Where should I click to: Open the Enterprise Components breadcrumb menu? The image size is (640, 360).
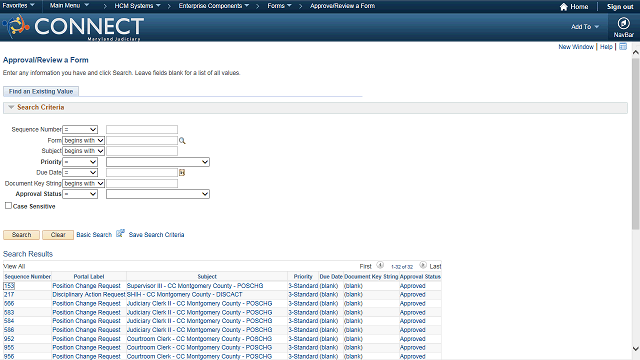[213, 6]
